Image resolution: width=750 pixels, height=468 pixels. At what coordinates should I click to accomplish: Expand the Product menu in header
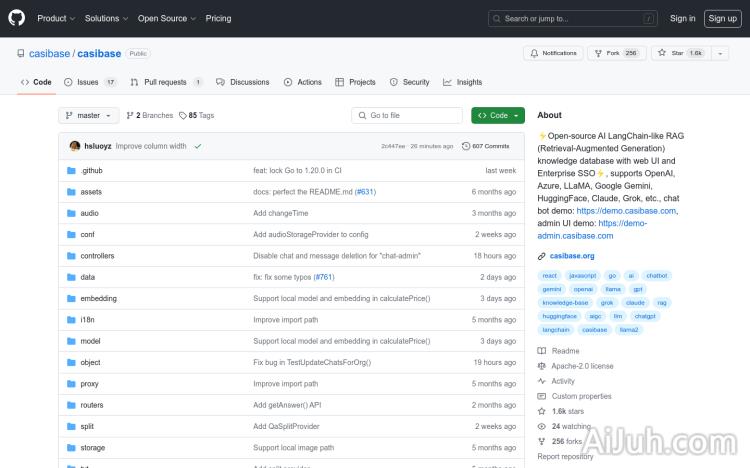click(x=56, y=18)
